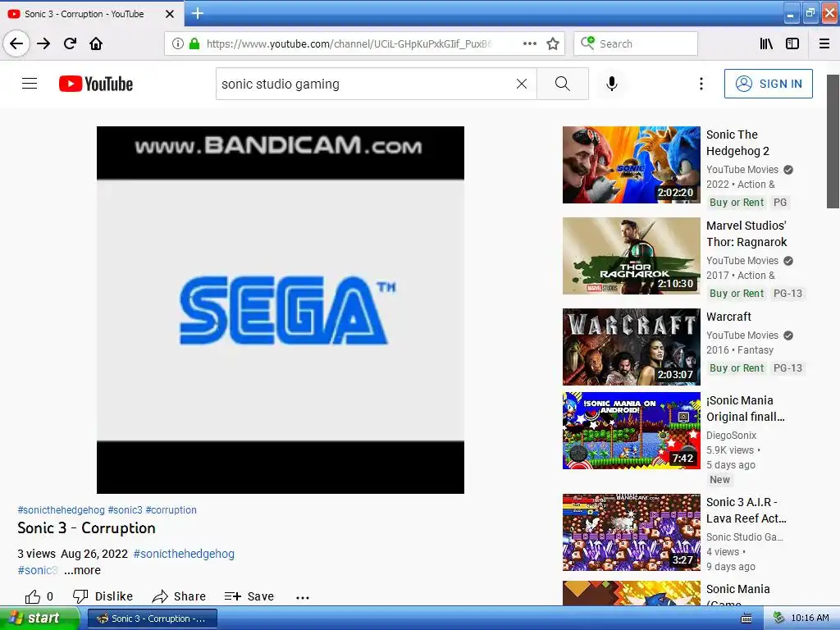Viewport: 840px width, 630px height.
Task: Select Sonic 3 - Corruption taskbar window button
Action: pos(152,619)
